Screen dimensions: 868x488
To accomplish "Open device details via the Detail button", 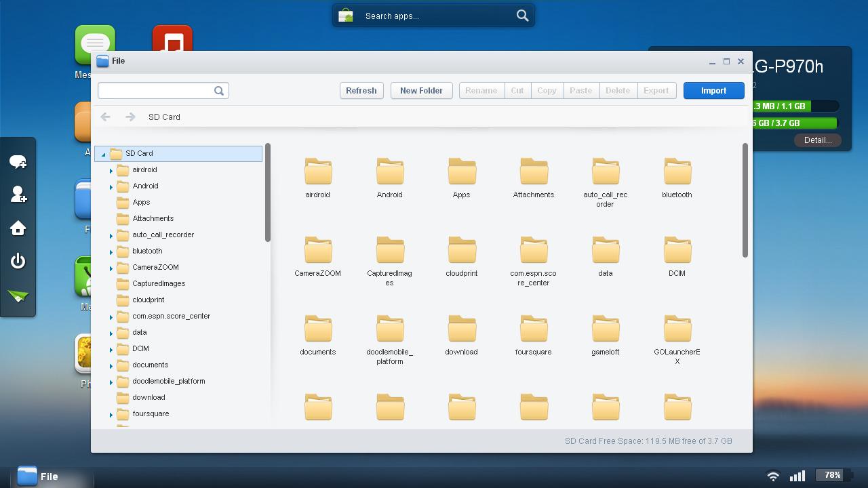I will [817, 140].
